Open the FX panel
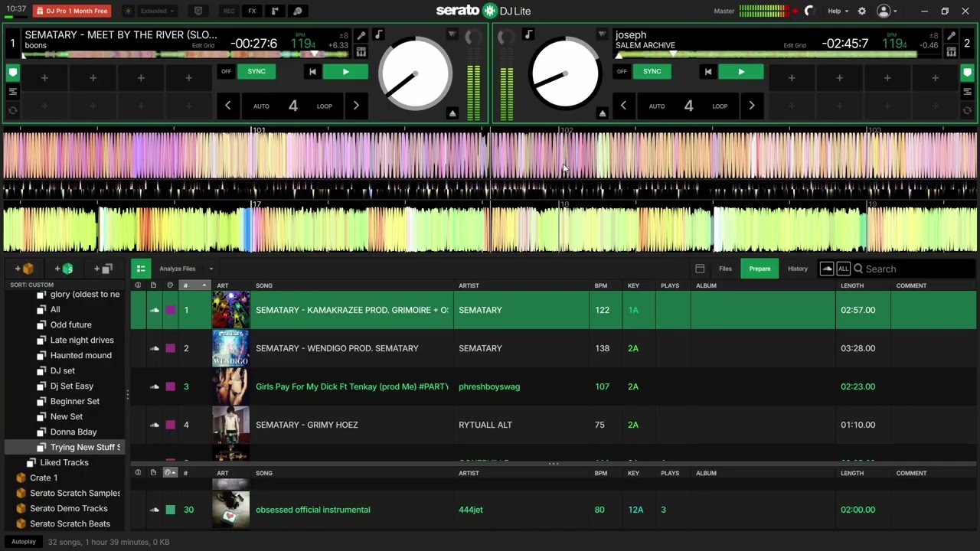The image size is (980, 551). pos(252,11)
